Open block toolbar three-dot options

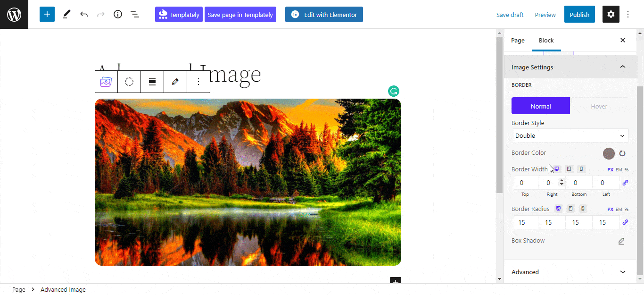coord(198,82)
